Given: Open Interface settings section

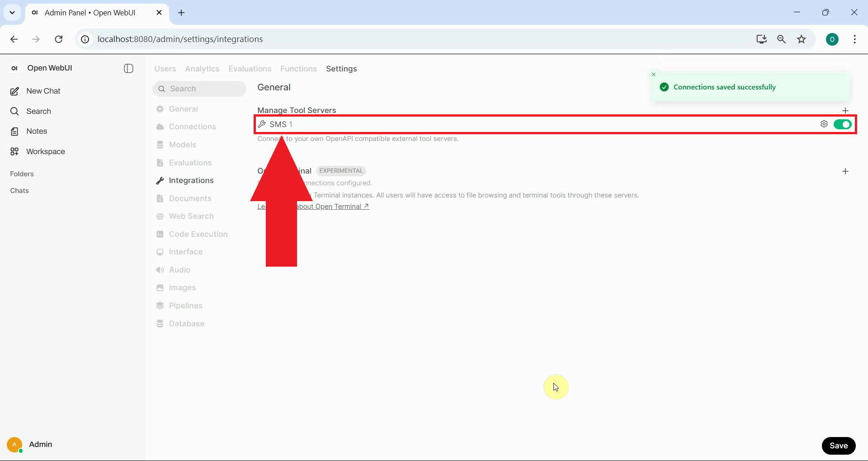Looking at the screenshot, I should [185, 252].
